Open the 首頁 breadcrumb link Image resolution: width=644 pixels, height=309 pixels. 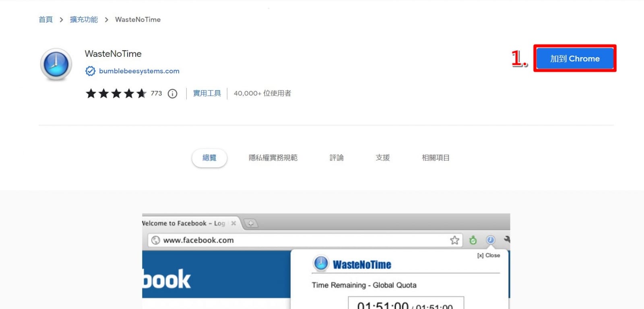[45, 19]
